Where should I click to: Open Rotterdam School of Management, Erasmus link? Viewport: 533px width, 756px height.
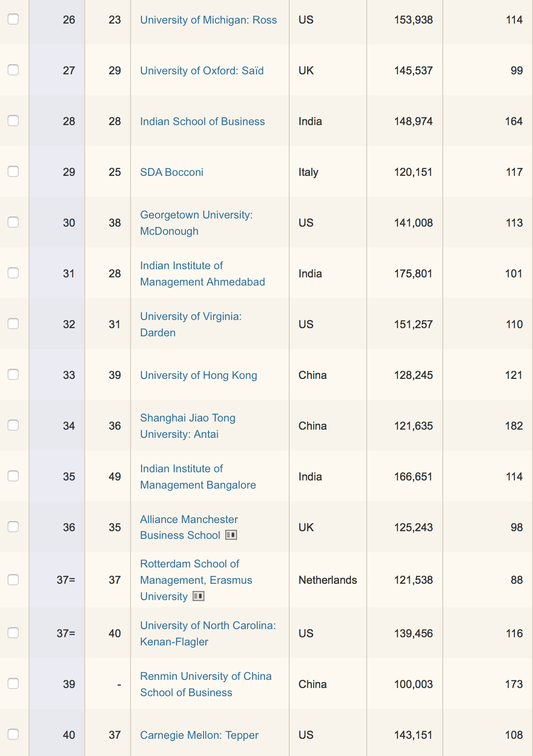196,580
